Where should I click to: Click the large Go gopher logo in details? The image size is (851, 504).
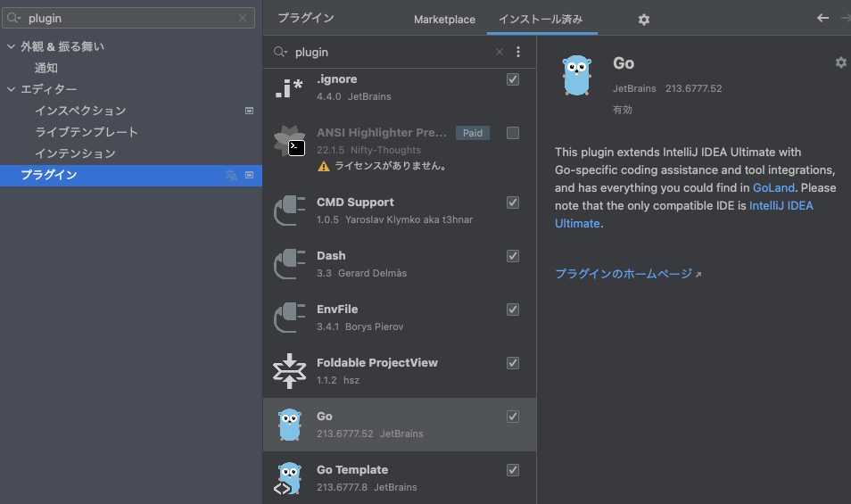pos(576,76)
